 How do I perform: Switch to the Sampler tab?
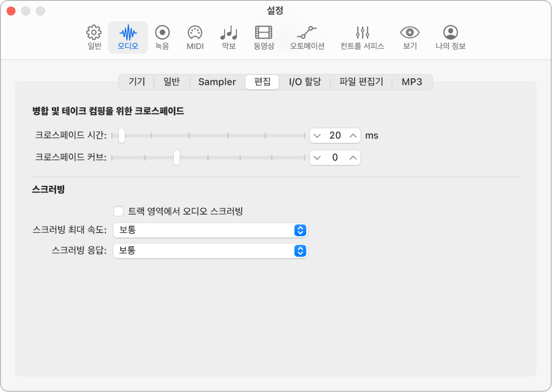(217, 82)
